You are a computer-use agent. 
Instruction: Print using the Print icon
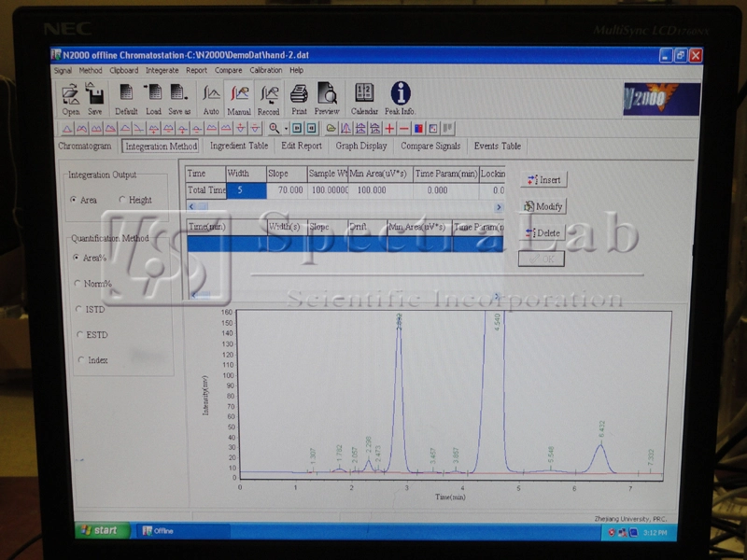pyautogui.click(x=299, y=94)
